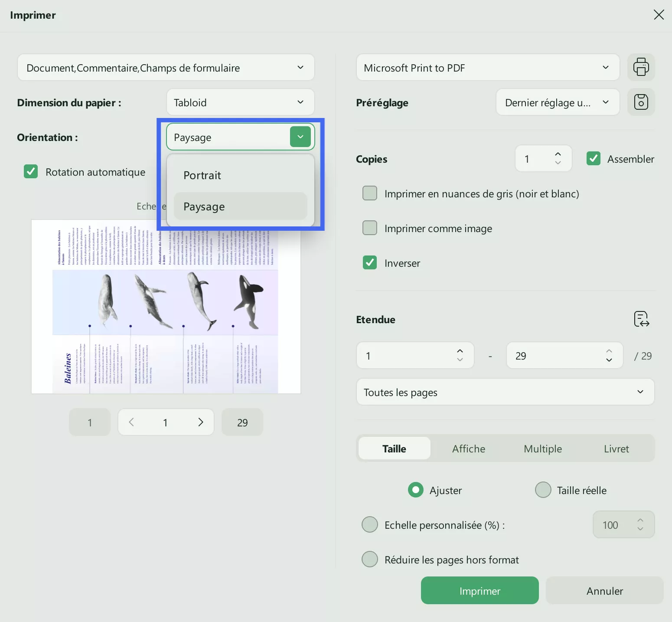Enable Imprimer en nuances de gris

pos(369,193)
